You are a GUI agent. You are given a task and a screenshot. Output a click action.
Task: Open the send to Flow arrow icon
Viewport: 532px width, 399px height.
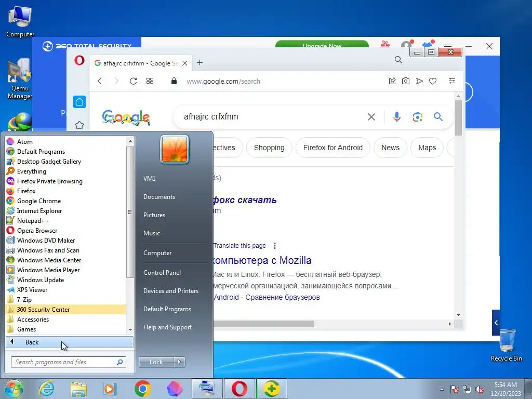(x=419, y=81)
